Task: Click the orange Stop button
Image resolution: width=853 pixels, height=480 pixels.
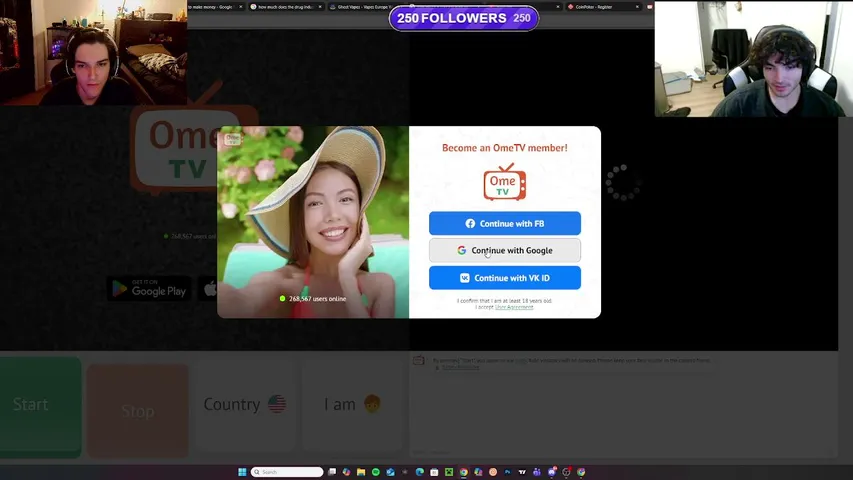Action: click(138, 410)
